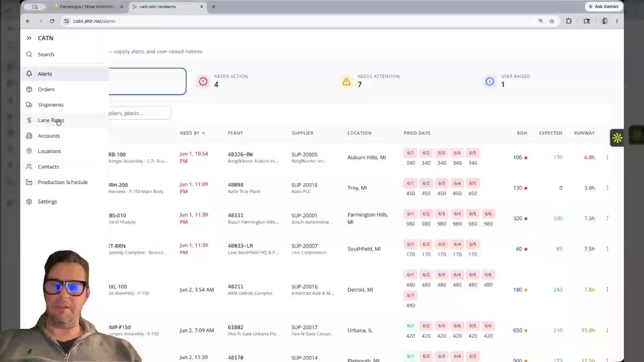The height and width of the screenshot is (362, 644).
Task: Open a new browser tab with plus
Action: pyautogui.click(x=213, y=7)
